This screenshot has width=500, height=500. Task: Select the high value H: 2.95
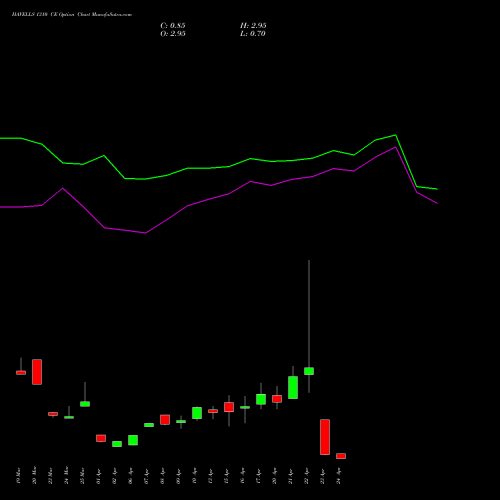pyautogui.click(x=253, y=26)
